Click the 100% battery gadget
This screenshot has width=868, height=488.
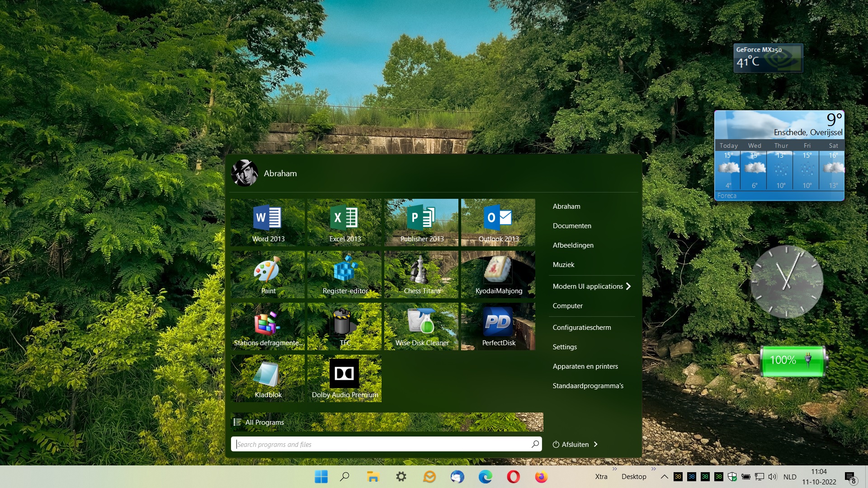pos(793,361)
